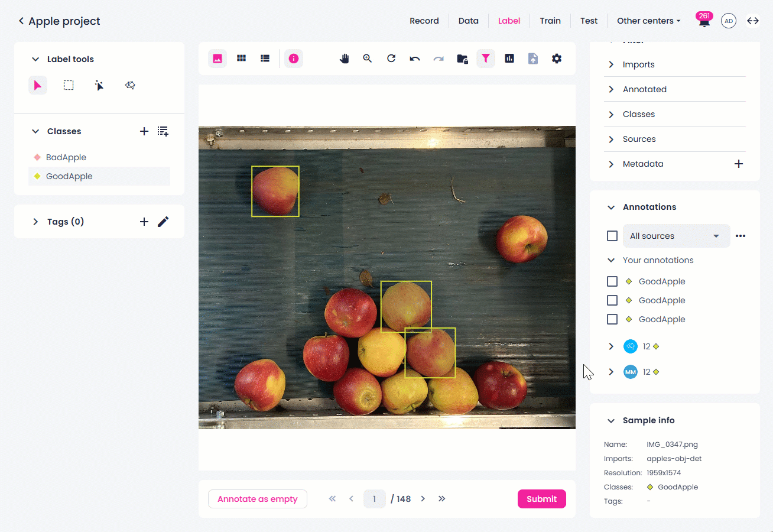Check the third GoodApple annotation checkbox

(x=612, y=319)
